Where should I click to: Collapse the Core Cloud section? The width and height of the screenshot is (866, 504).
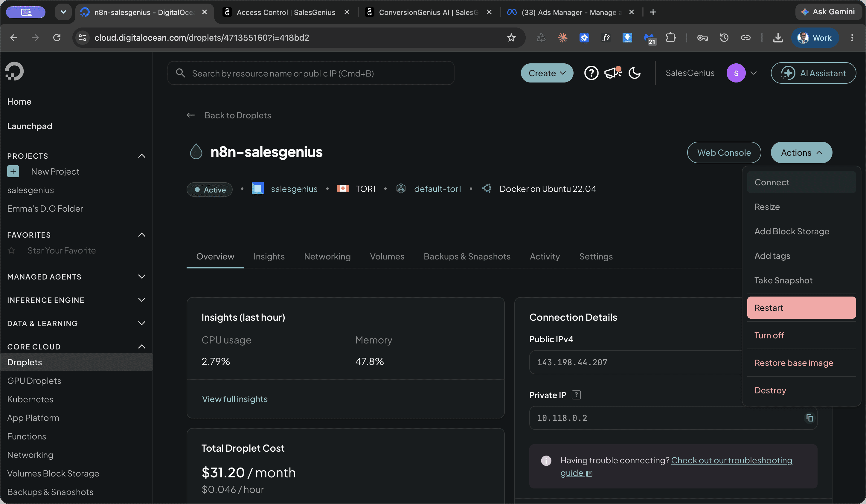point(141,347)
